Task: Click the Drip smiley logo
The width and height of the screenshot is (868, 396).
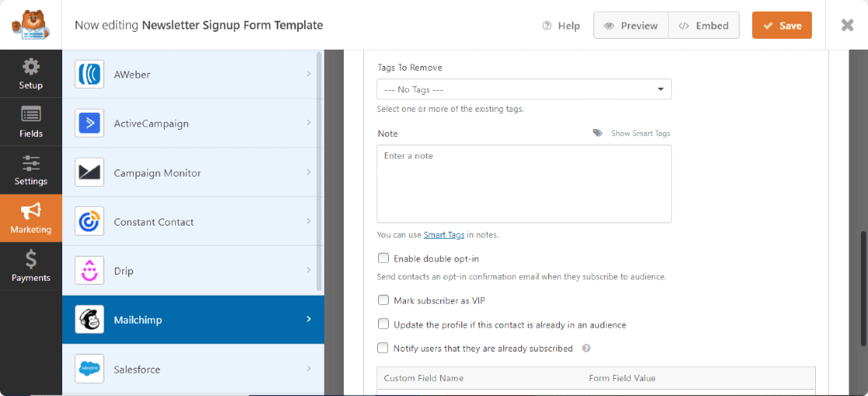Action: tap(89, 271)
